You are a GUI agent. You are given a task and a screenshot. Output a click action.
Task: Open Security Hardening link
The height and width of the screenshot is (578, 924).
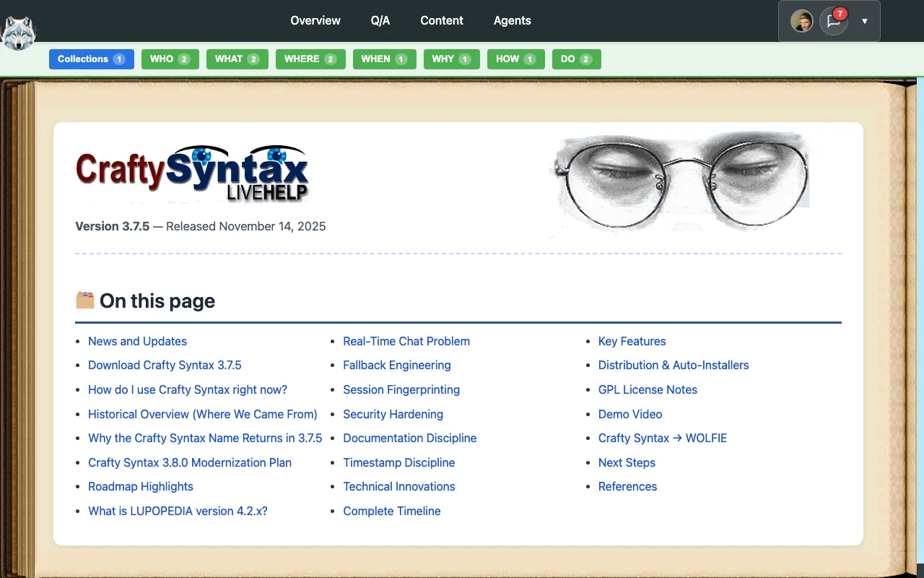[x=393, y=414]
